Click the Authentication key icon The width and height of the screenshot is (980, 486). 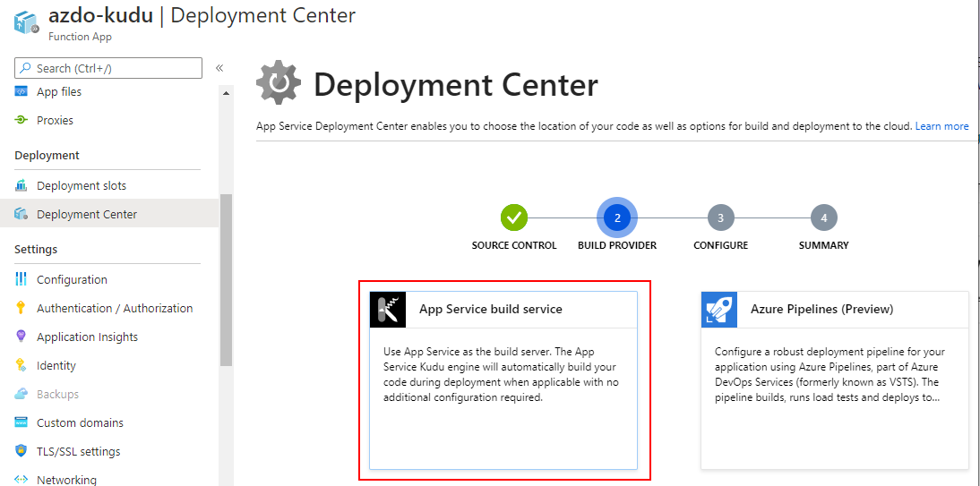[x=21, y=308]
